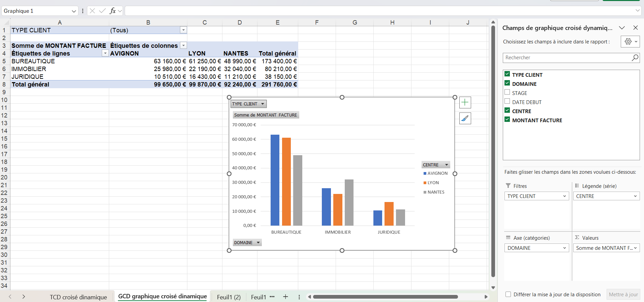Click the orange LYON bar for JURIDIQUE
Image resolution: width=644 pixels, height=302 pixels.
389,214
